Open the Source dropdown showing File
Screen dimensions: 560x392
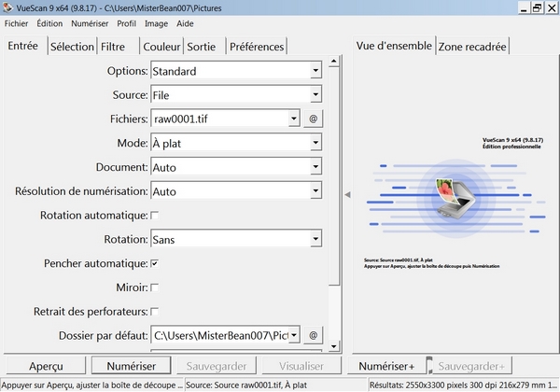click(236, 94)
